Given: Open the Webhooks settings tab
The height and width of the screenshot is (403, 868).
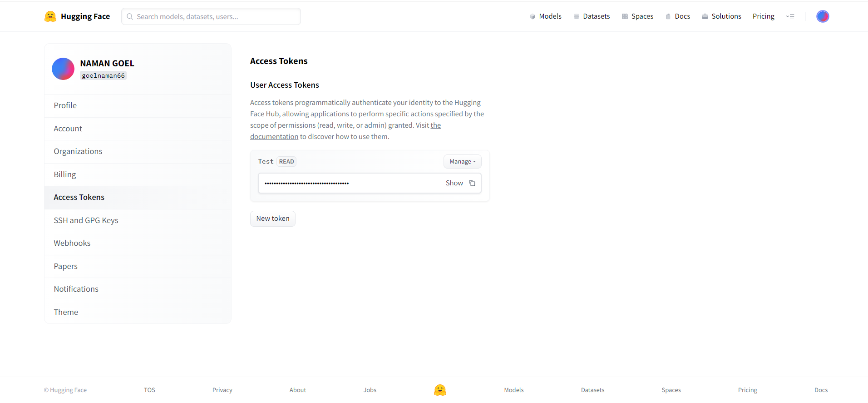Looking at the screenshot, I should 138,243.
